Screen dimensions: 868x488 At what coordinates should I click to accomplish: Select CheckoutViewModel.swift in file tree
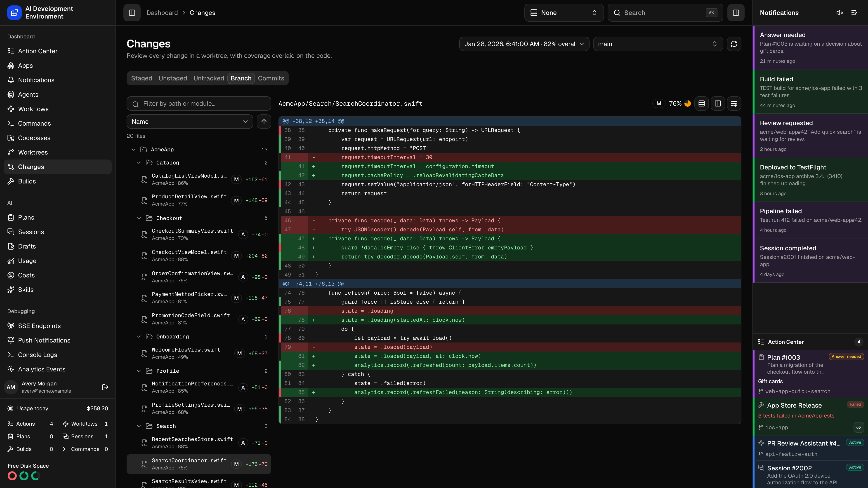tap(199, 256)
